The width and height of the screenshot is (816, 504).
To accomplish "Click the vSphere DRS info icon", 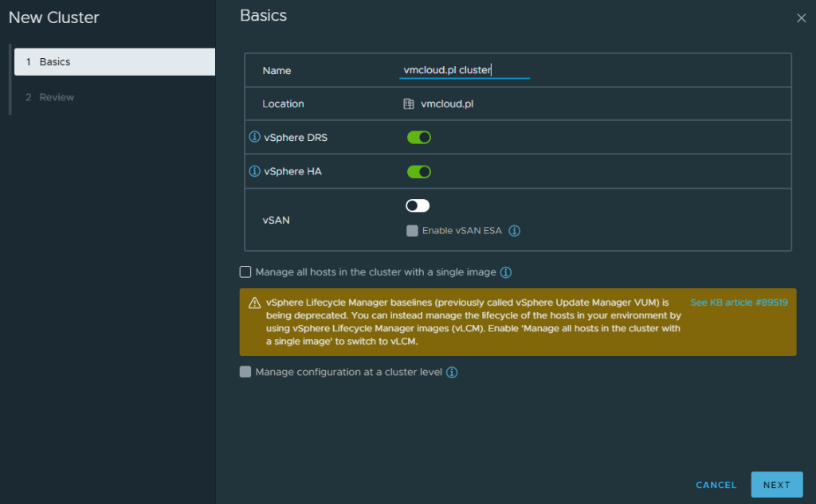I will point(255,138).
